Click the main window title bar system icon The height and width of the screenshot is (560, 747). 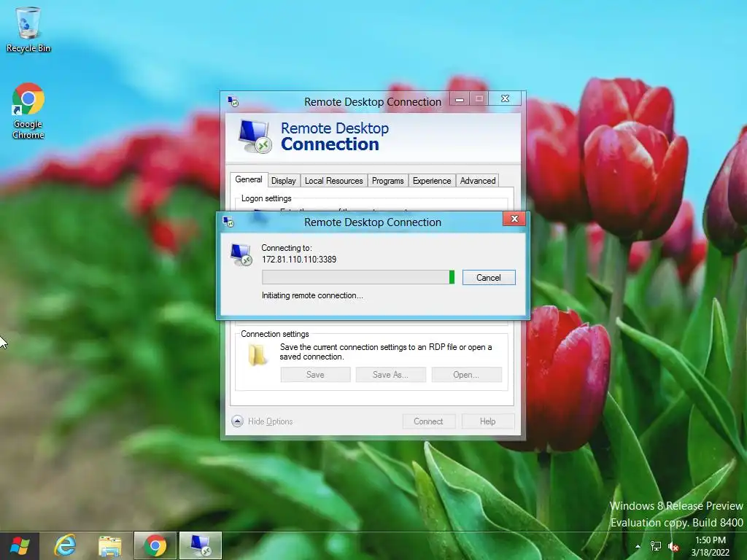click(x=233, y=101)
